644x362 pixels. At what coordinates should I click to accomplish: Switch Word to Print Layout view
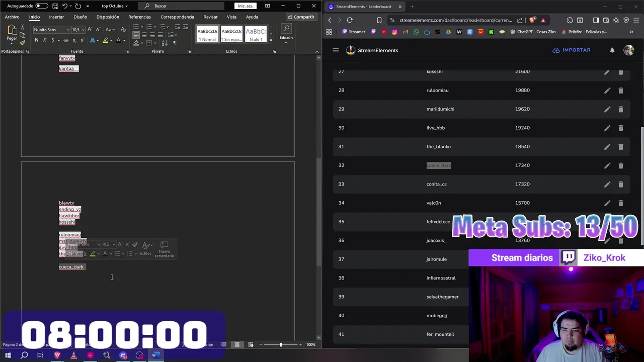[x=237, y=344]
